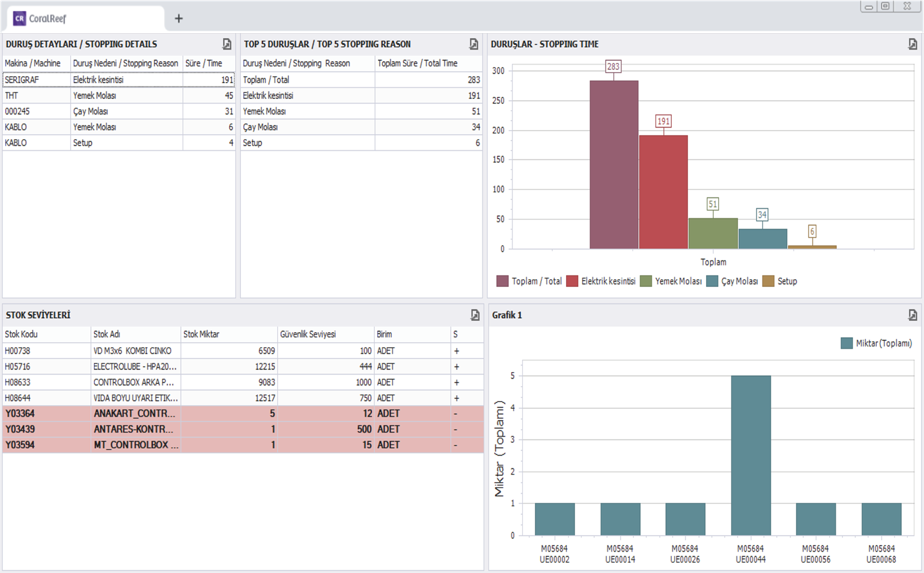Toggle Miktar (Toplamı) legend entry
Image resolution: width=924 pixels, height=573 pixels.
coord(876,343)
